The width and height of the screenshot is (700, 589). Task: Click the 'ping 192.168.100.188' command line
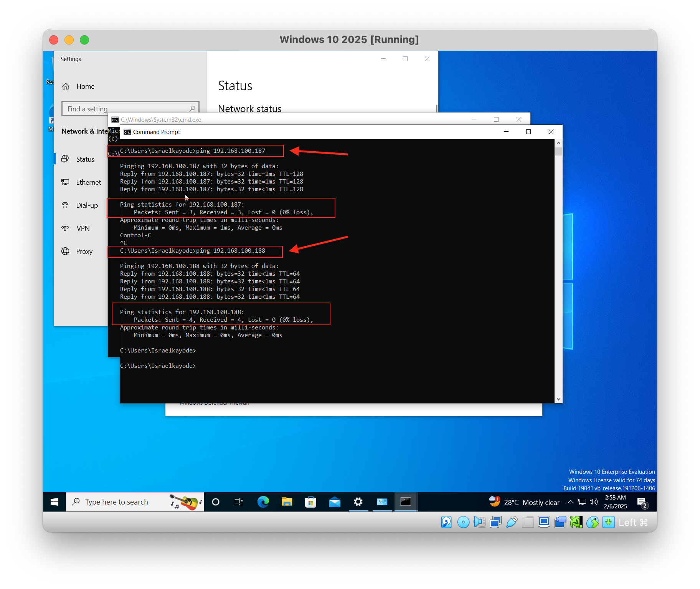pos(193,251)
